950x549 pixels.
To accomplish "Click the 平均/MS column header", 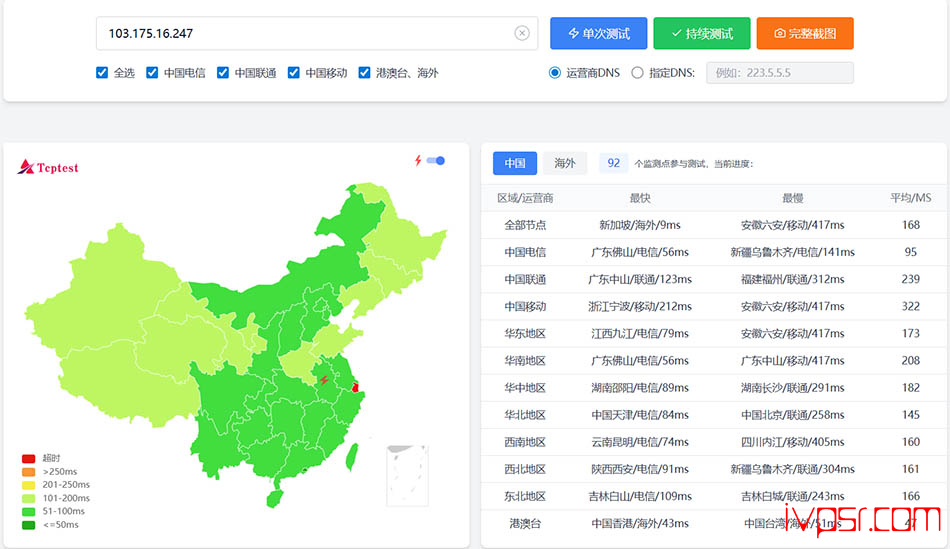I will coord(911,198).
